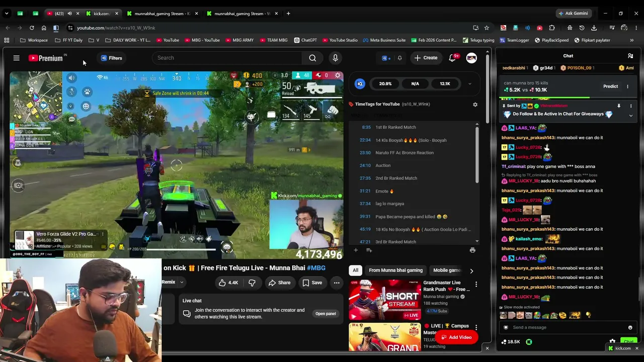Open the browser Downloads icon

point(594,28)
